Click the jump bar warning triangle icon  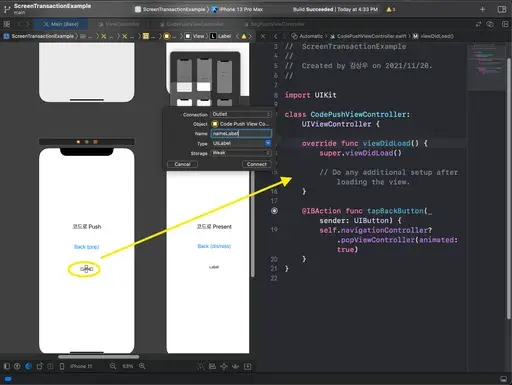coord(244,36)
